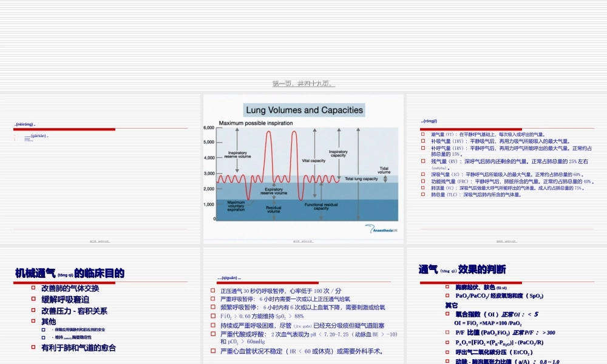Click the Tidal volume label in the diagram

click(384, 170)
